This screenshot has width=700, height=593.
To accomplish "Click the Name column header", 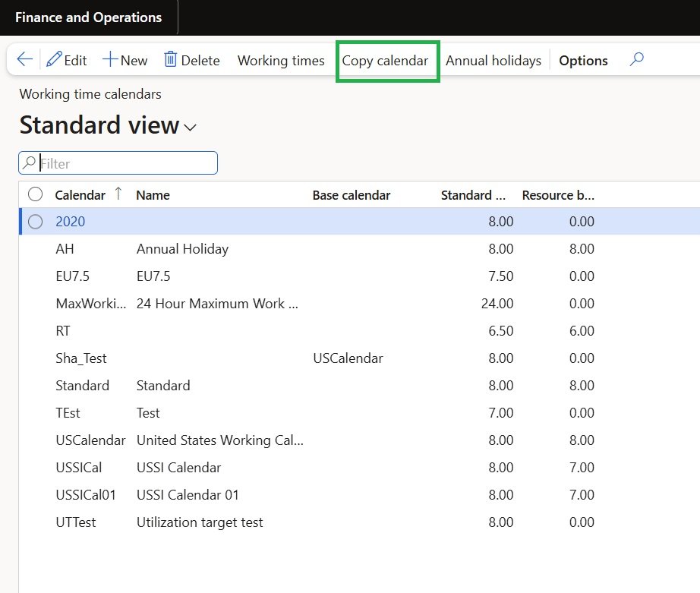I will tap(153, 195).
